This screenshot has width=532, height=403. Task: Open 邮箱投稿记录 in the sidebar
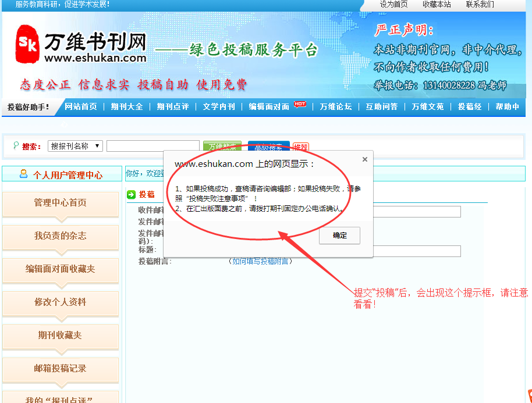click(x=60, y=368)
